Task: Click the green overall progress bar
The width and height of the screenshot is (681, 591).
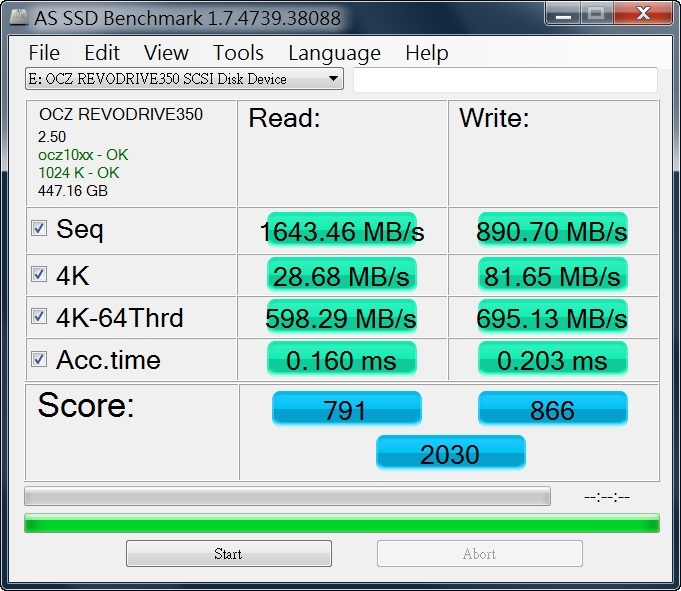Action: (x=342, y=523)
